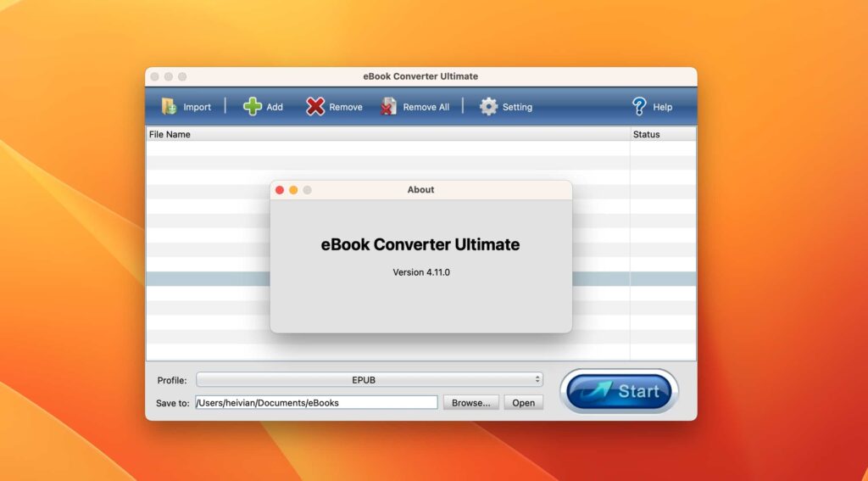This screenshot has height=481, width=868.
Task: Click the About dialog title bar
Action: 420,189
